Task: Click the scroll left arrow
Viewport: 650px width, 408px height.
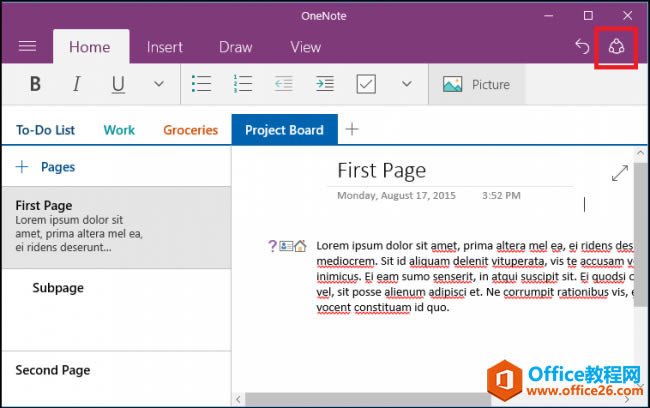Action: tap(238, 399)
